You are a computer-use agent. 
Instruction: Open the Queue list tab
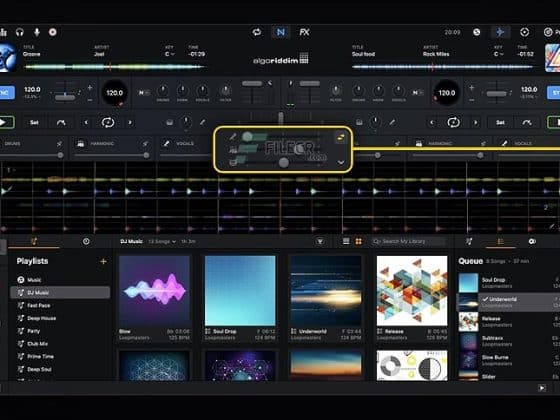pyautogui.click(x=500, y=242)
